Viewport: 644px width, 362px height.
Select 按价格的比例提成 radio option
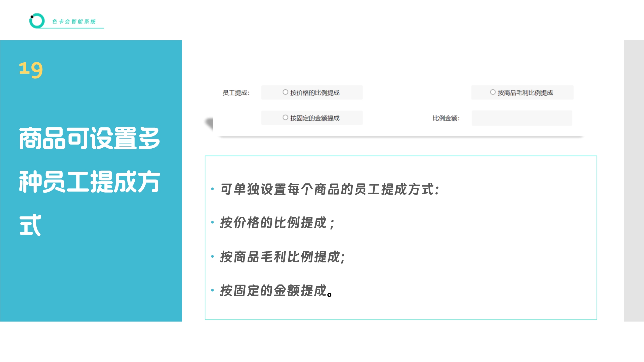[x=285, y=92]
